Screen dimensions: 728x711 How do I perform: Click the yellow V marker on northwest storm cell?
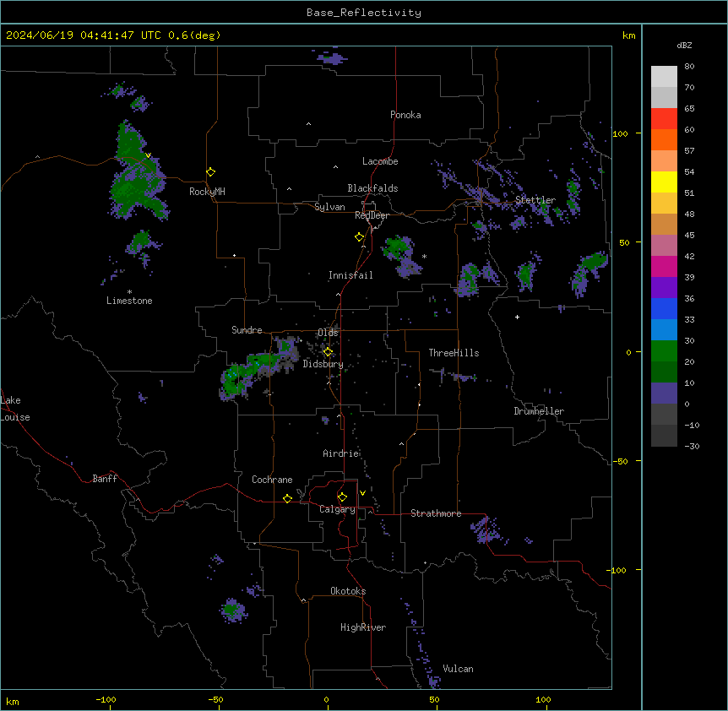(x=148, y=155)
